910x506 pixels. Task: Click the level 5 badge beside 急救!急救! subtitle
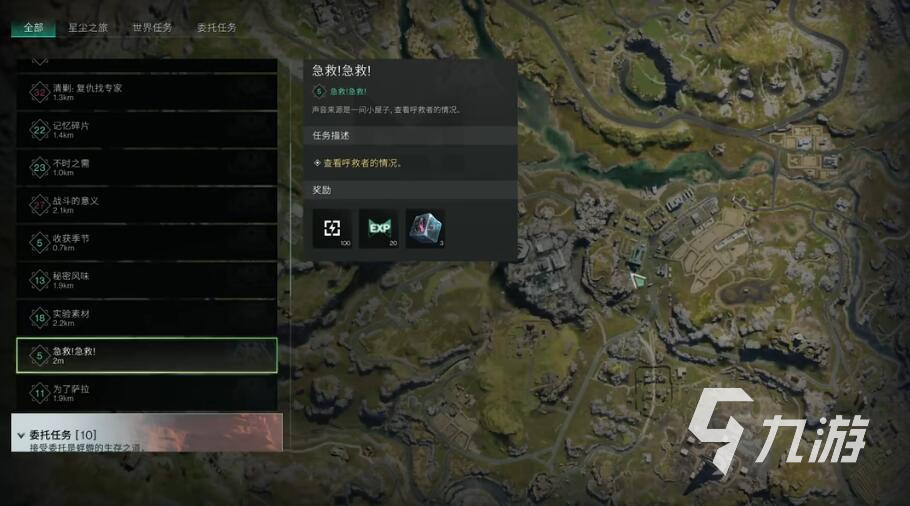click(x=319, y=91)
